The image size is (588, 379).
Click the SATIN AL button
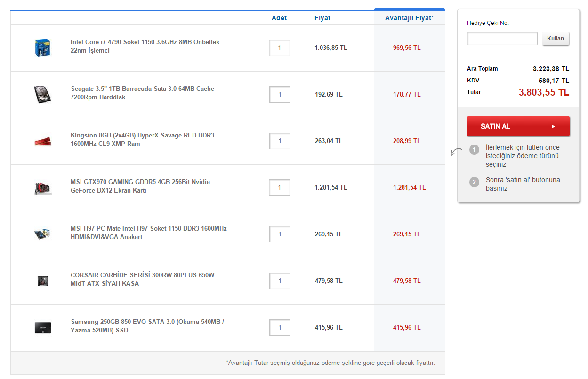[518, 126]
